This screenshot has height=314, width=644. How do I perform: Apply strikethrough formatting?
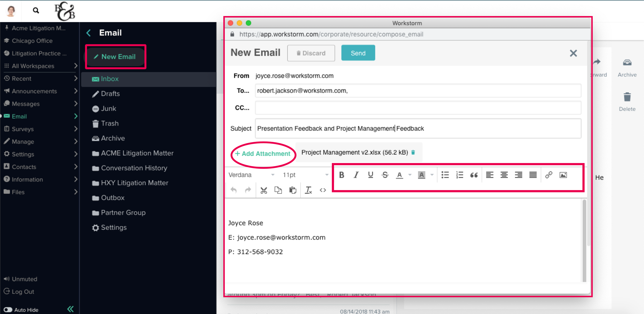point(385,175)
